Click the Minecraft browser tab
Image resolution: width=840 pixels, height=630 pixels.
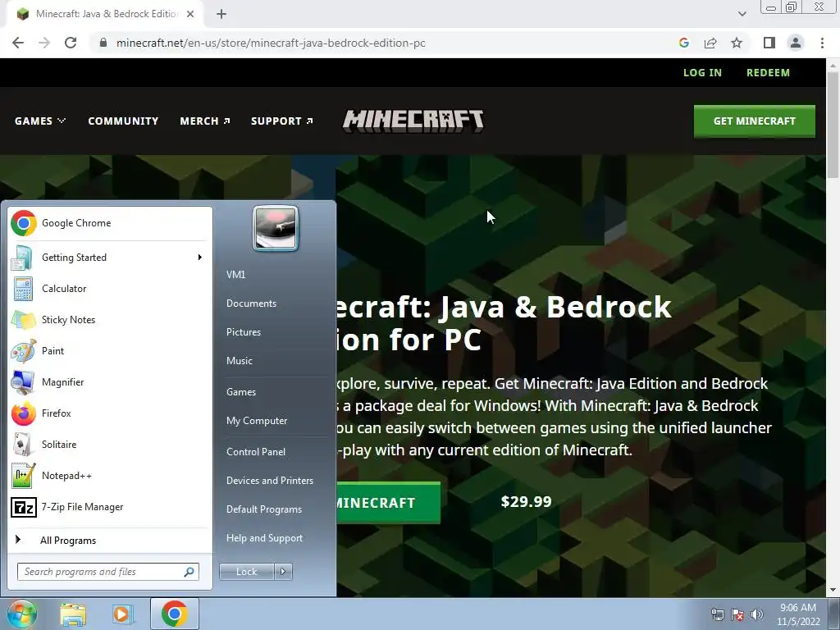click(x=105, y=15)
